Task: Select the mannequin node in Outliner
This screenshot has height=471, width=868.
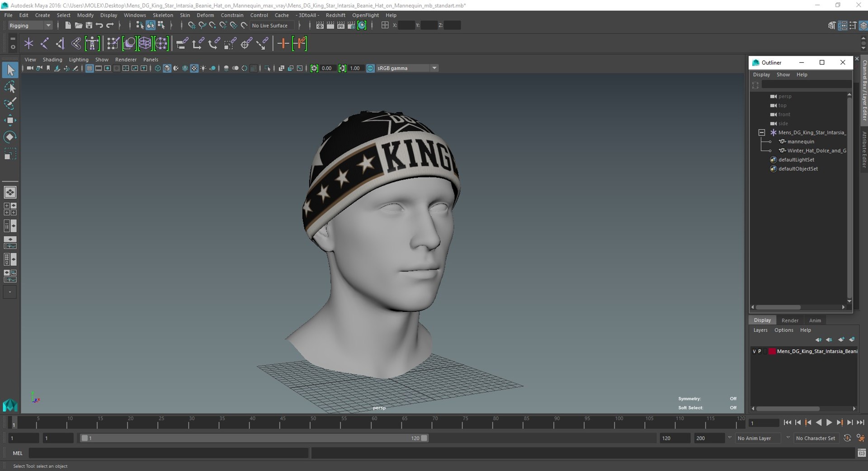Action: pyautogui.click(x=801, y=141)
